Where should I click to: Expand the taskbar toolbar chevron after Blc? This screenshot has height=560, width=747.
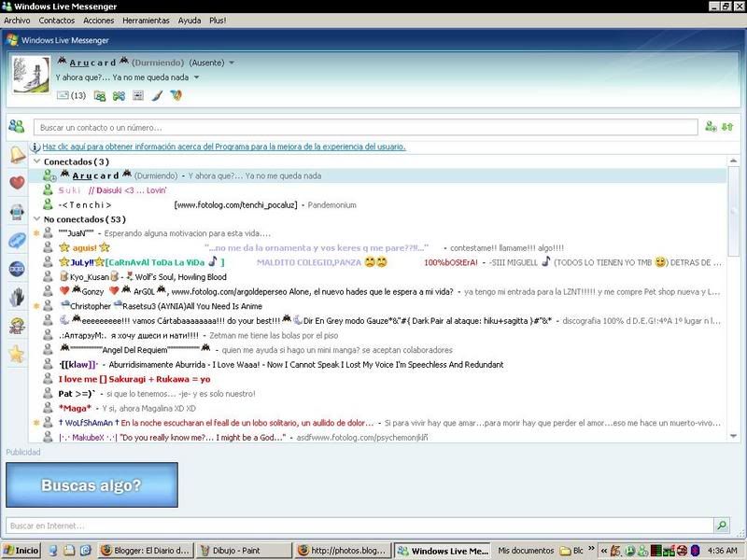point(591,549)
